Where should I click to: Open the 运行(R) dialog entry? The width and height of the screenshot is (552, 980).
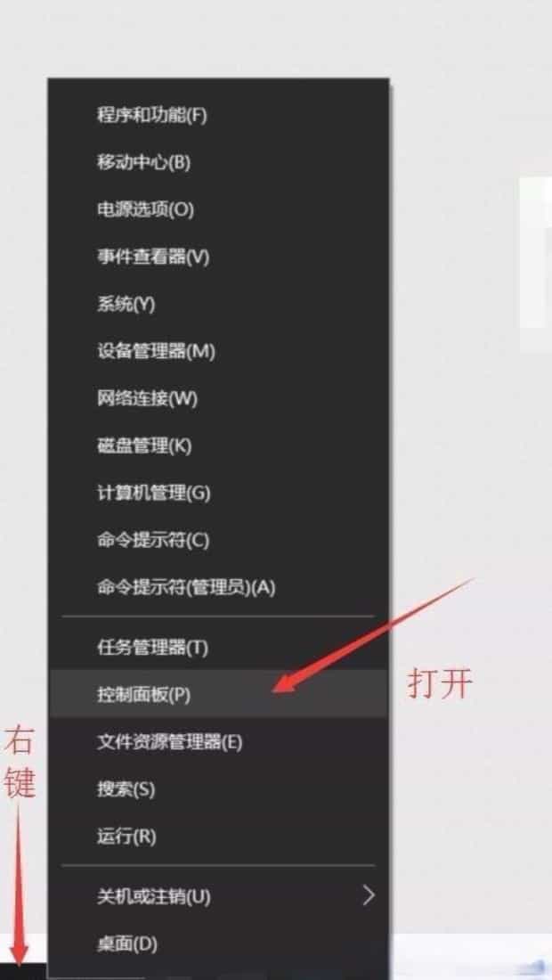click(x=218, y=837)
